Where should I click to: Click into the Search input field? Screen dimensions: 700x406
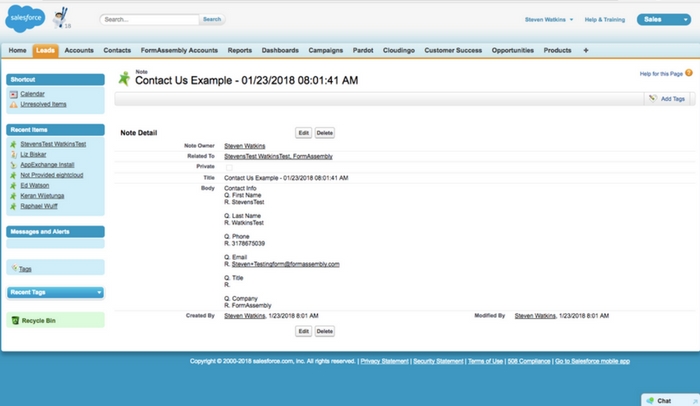click(150, 19)
